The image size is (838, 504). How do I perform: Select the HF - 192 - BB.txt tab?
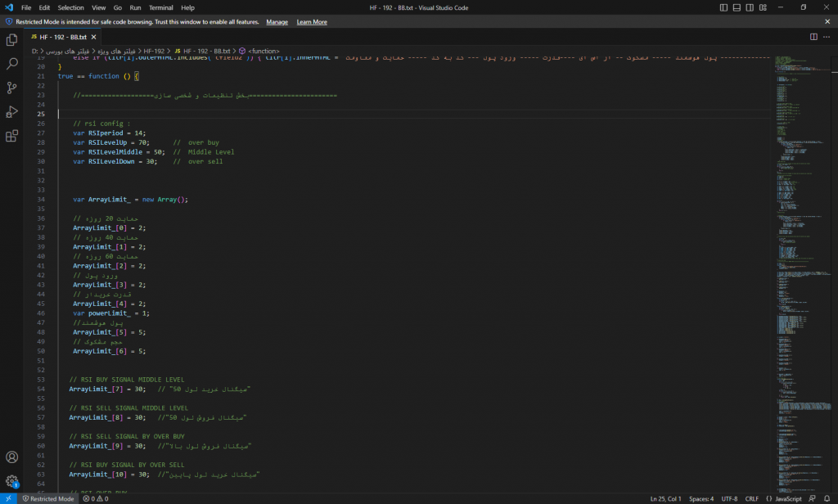61,37
